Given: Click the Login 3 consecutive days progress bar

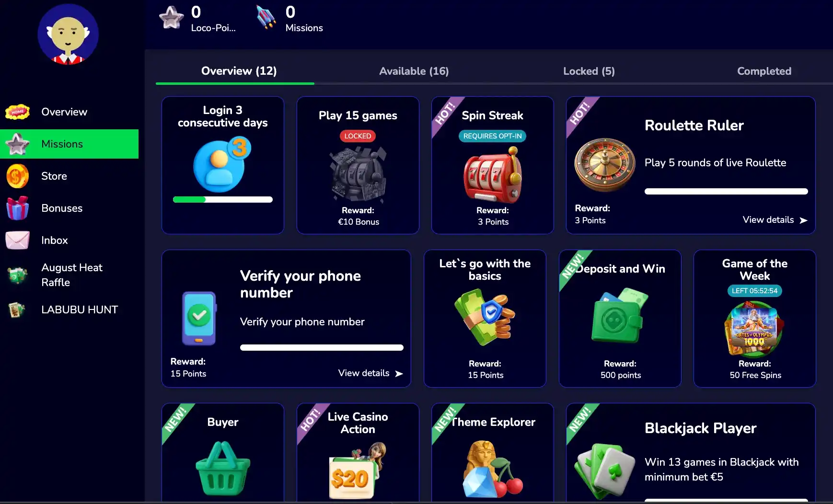Looking at the screenshot, I should (223, 200).
